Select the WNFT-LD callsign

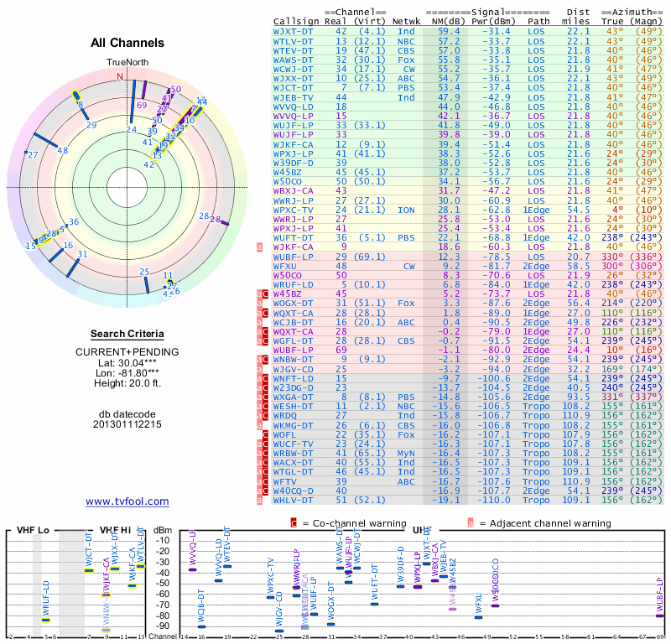(293, 379)
